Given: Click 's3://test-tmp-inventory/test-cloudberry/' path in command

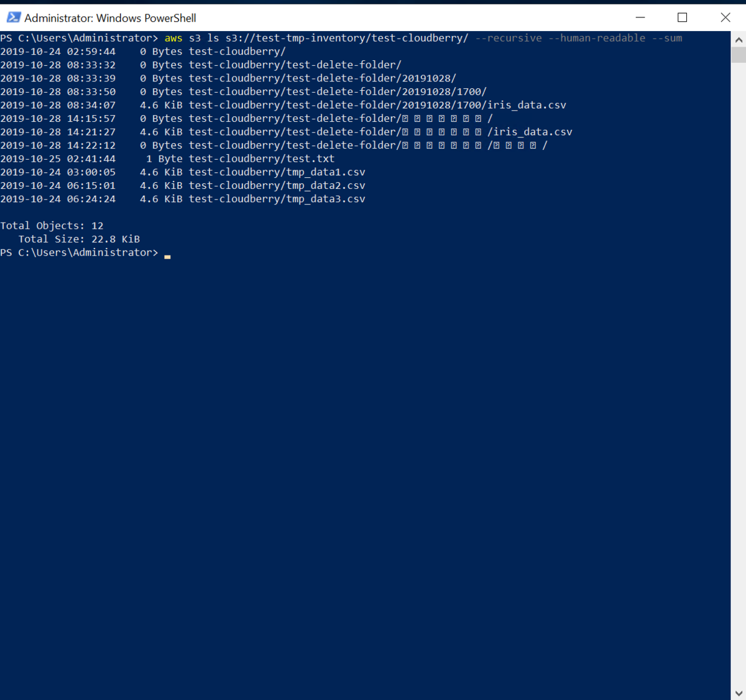Looking at the screenshot, I should click(x=347, y=38).
